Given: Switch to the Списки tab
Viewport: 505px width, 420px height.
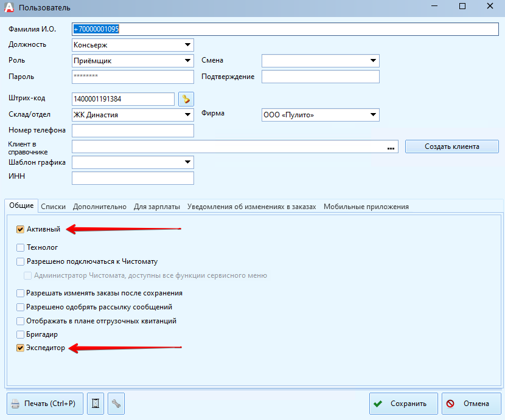Looking at the screenshot, I should point(53,207).
